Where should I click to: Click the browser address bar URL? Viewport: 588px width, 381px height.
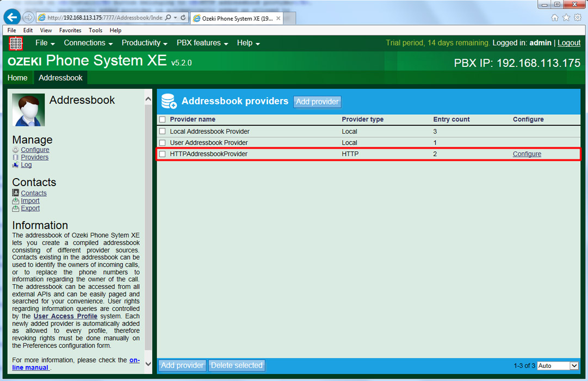[105, 17]
